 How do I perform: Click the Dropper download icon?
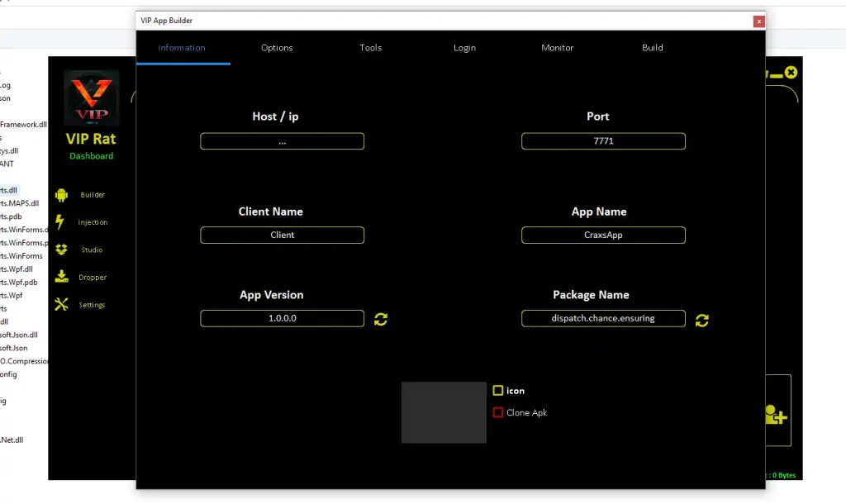tap(61, 277)
